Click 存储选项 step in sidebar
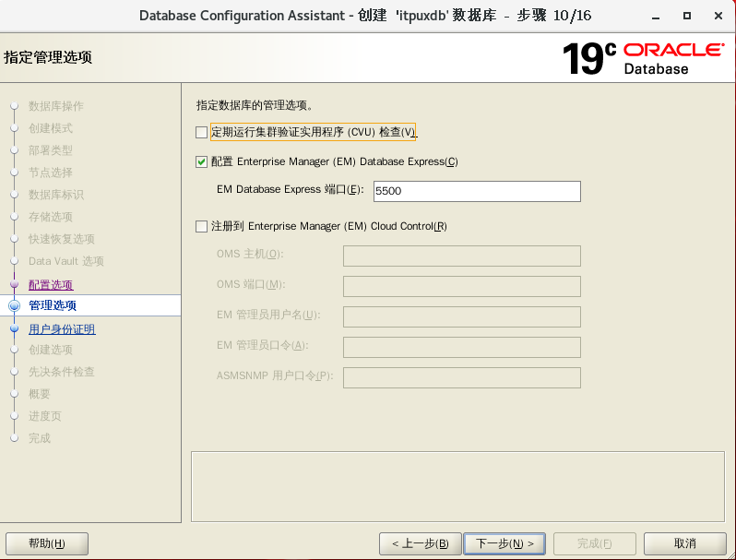 (51, 217)
